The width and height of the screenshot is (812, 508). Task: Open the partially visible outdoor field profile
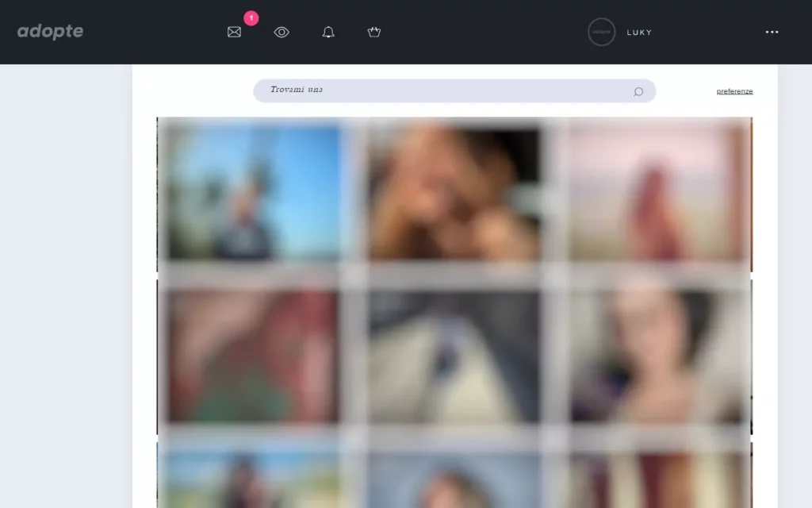[x=254, y=479]
